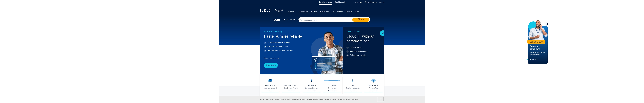The height and width of the screenshot is (103, 644).
Task: Click 'Maximum performance' text
Action: [x=358, y=51]
